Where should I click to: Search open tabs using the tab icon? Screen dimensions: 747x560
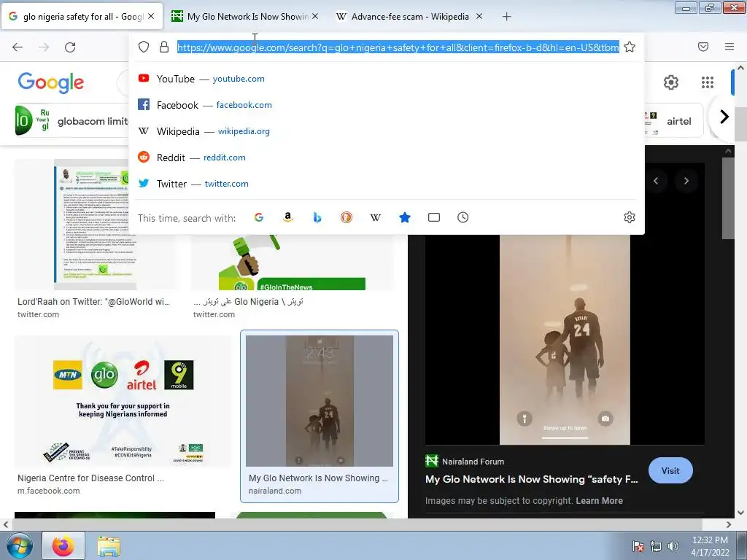point(434,217)
